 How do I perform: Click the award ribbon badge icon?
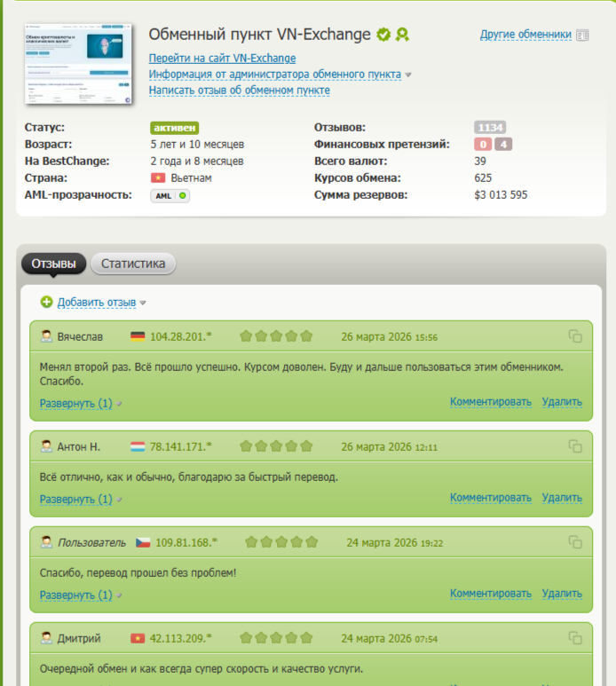(x=402, y=34)
